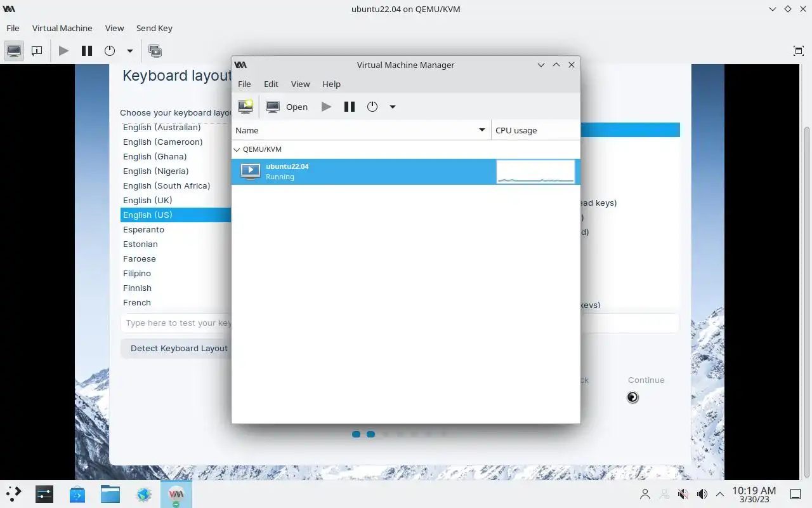The image size is (812, 508).
Task: Click the first installer progress dot
Action: pyautogui.click(x=356, y=434)
